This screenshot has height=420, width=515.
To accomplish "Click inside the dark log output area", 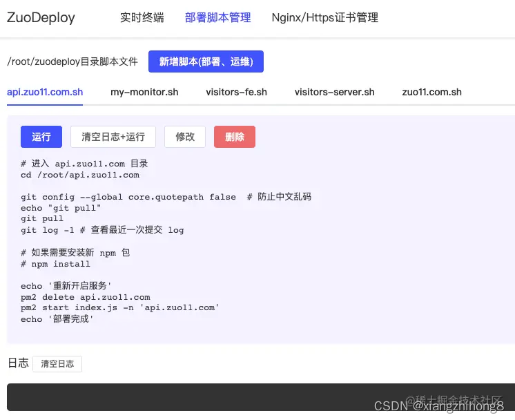I will tap(261, 397).
